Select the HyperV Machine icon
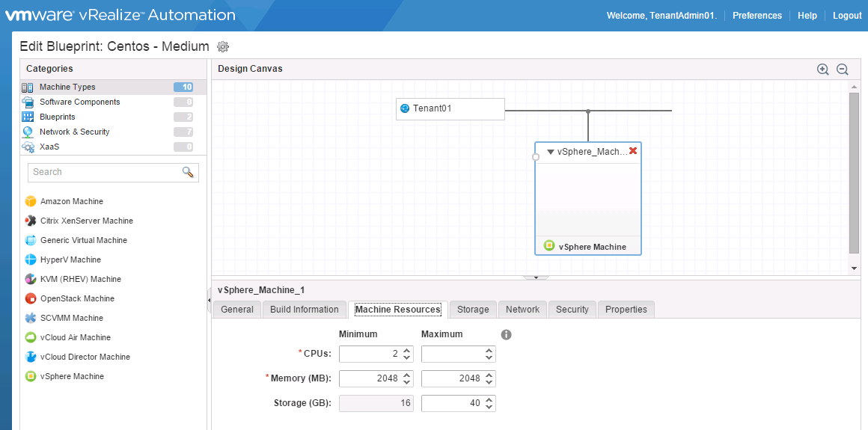 [31, 259]
